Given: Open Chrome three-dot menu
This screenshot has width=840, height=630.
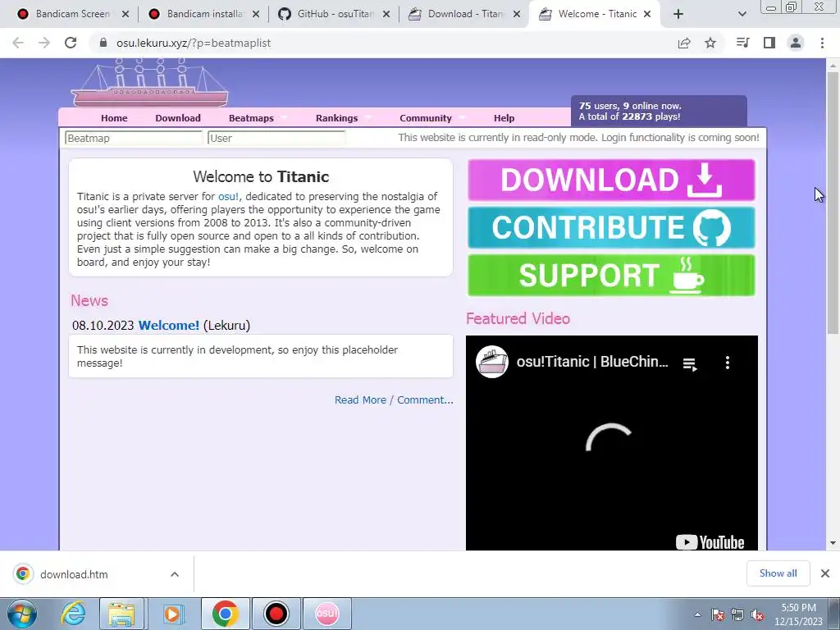Looking at the screenshot, I should [x=822, y=43].
